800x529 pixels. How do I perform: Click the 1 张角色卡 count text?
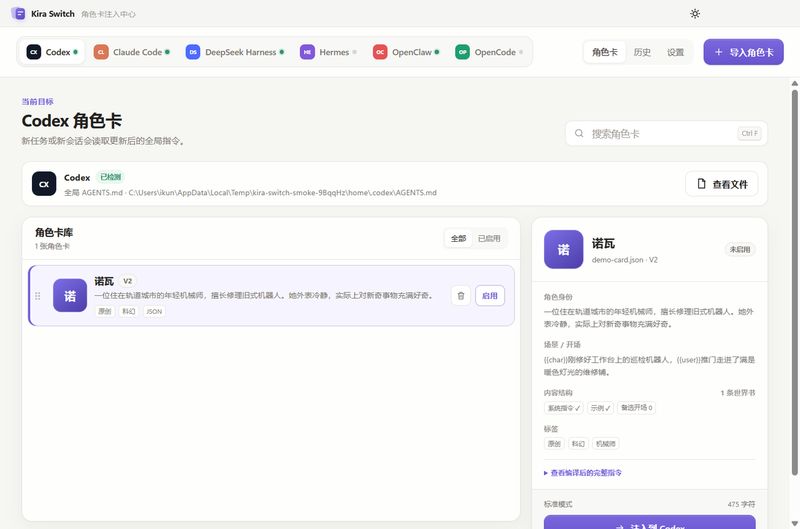[52, 246]
